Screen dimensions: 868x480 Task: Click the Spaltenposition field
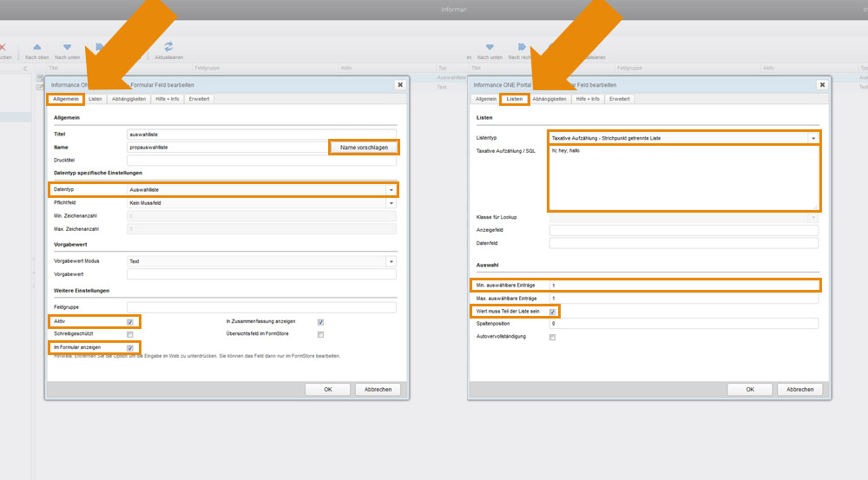(x=684, y=324)
